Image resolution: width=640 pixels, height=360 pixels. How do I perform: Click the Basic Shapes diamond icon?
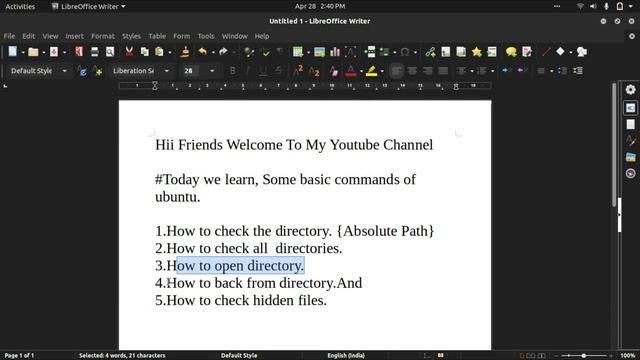(560, 51)
